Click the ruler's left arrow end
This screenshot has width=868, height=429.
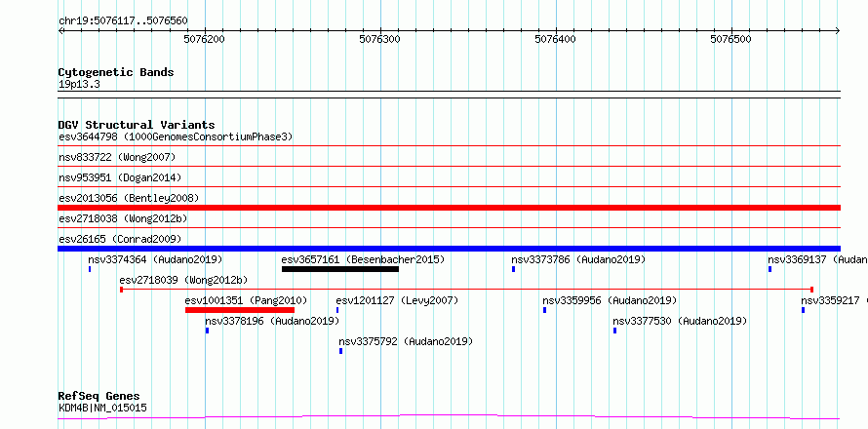point(60,31)
